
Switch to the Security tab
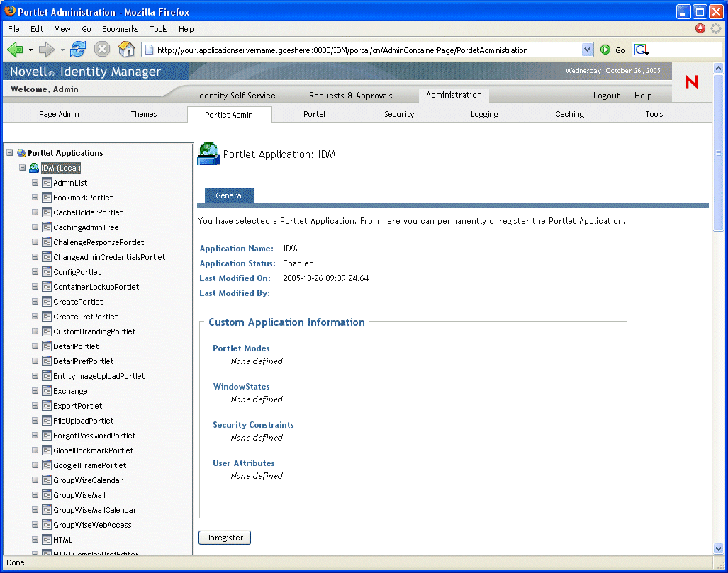[399, 114]
